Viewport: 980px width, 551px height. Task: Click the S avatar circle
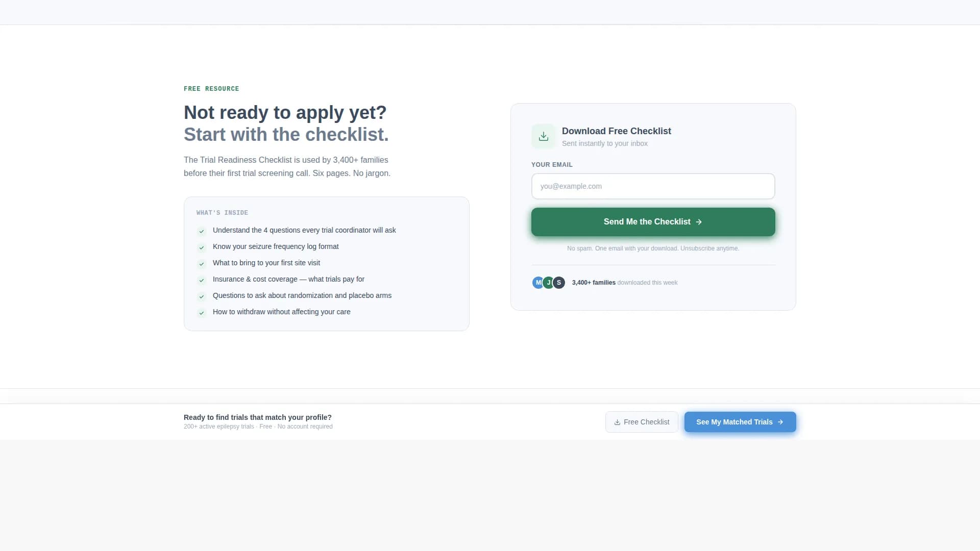[559, 283]
